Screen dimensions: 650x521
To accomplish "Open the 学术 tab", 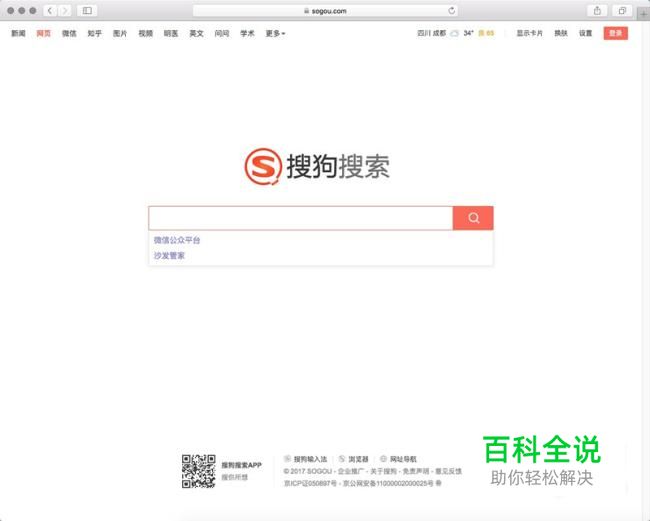I will pos(247,33).
